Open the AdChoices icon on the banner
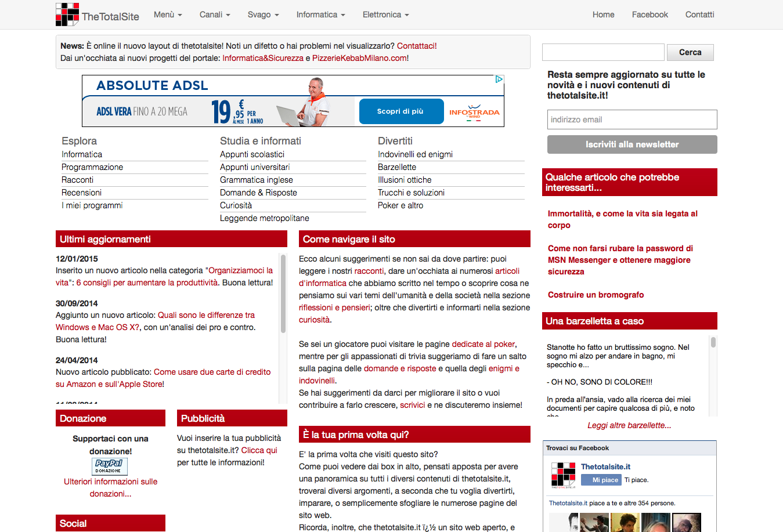 tap(499, 79)
